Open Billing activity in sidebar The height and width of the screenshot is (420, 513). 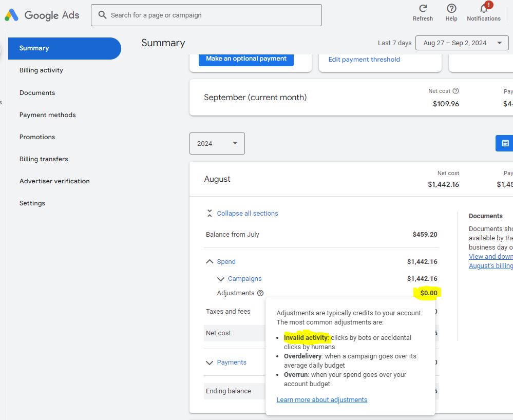(x=41, y=70)
